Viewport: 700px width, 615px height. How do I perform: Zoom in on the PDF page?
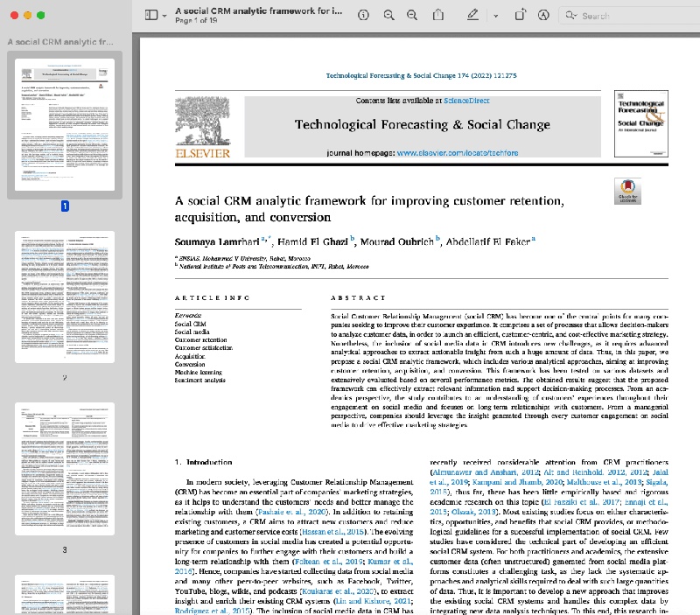[x=412, y=15]
